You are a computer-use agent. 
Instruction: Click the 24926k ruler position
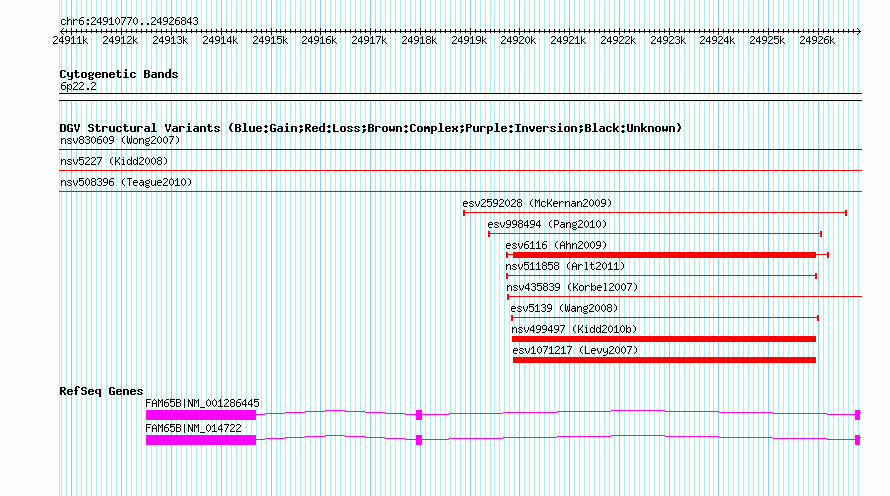click(x=817, y=40)
